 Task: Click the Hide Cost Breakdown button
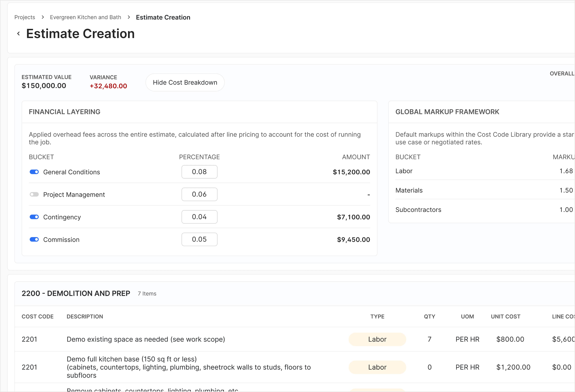[185, 82]
